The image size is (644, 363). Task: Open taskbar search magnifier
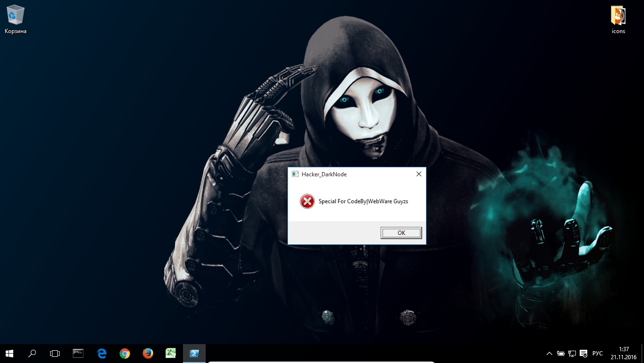[32, 353]
